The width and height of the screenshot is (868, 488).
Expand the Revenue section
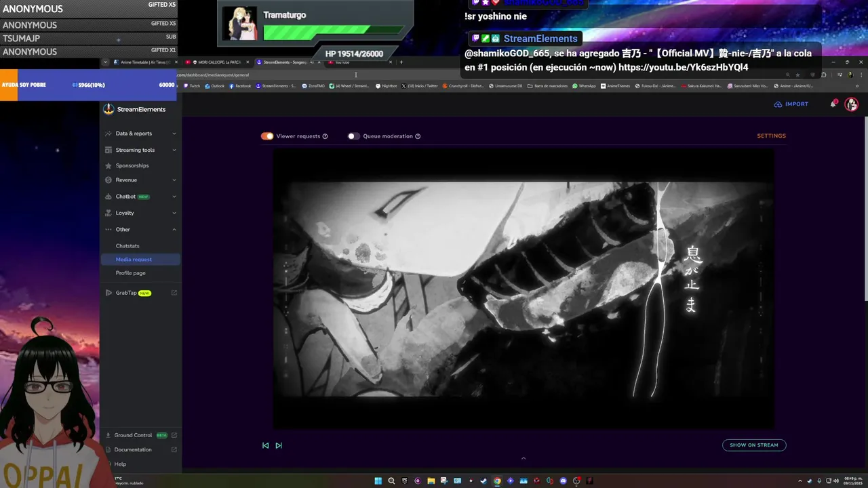click(x=174, y=180)
